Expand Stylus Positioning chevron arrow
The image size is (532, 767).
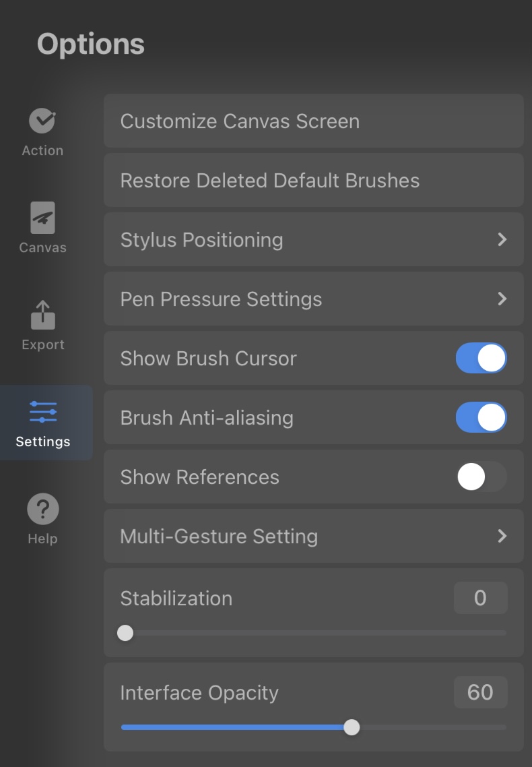coord(502,239)
